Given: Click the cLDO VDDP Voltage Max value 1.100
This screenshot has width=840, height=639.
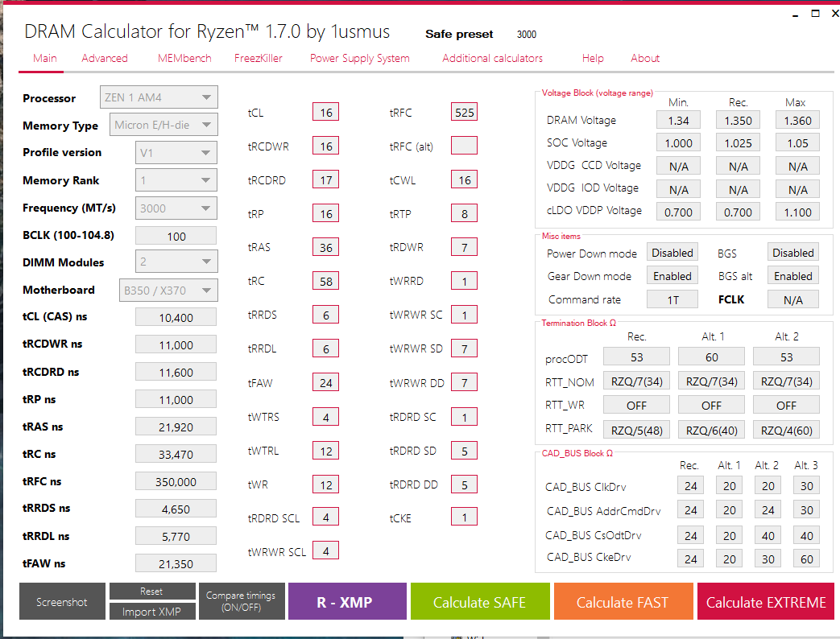Looking at the screenshot, I should pyautogui.click(x=797, y=212).
